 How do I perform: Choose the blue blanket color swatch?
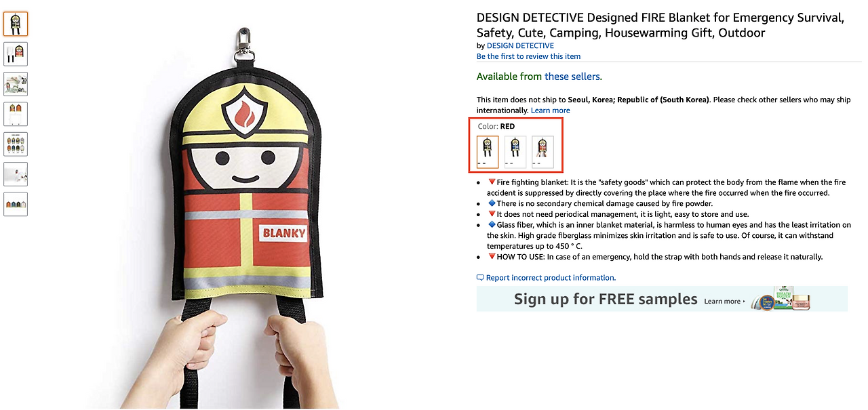coord(515,152)
